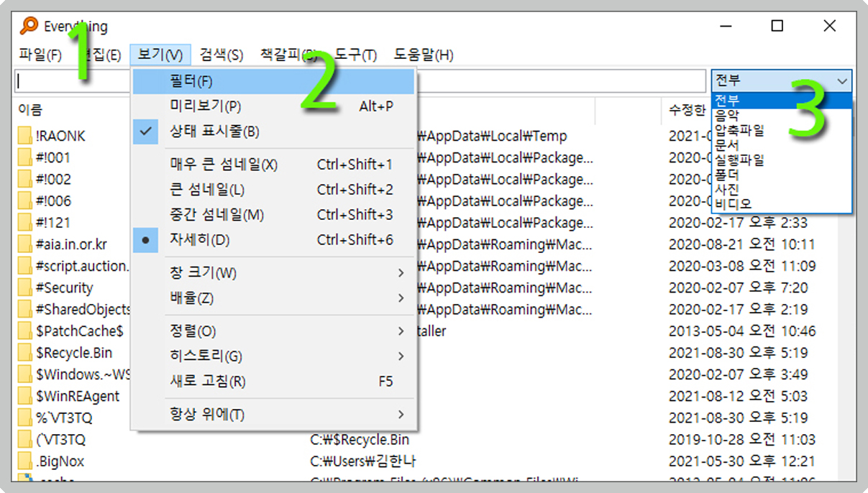This screenshot has height=493, width=868.
Task: Click the folder icon beside $Windows.~WS
Action: pyautogui.click(x=25, y=374)
